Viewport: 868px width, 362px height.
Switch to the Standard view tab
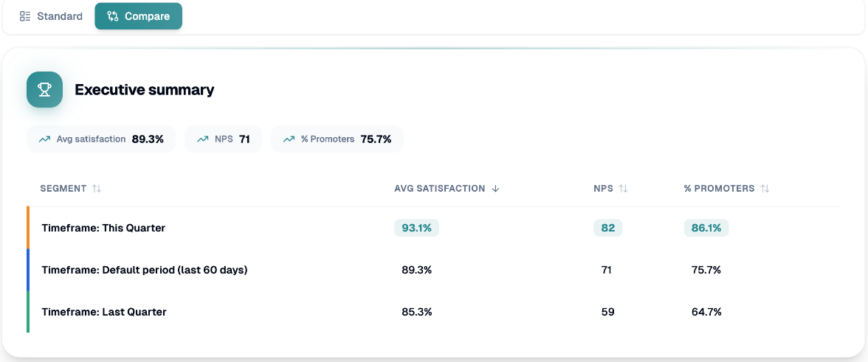[x=51, y=16]
